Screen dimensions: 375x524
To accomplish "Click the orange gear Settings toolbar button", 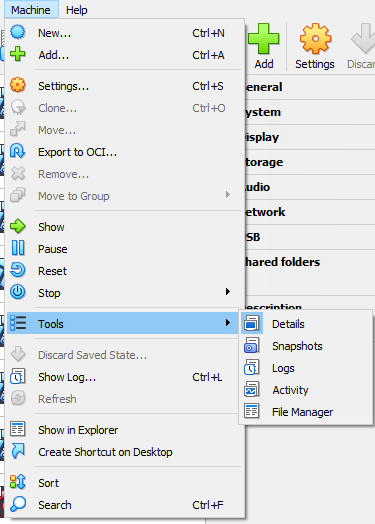I will [315, 46].
